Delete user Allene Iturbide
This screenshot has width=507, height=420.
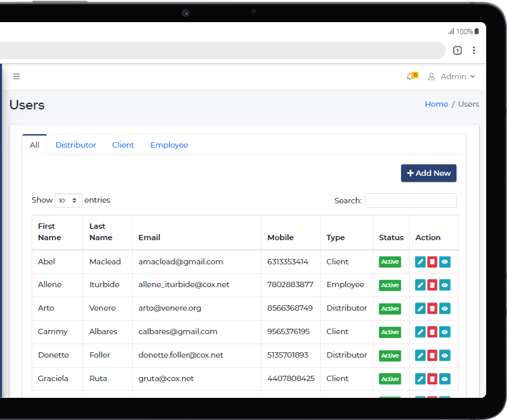tap(432, 285)
